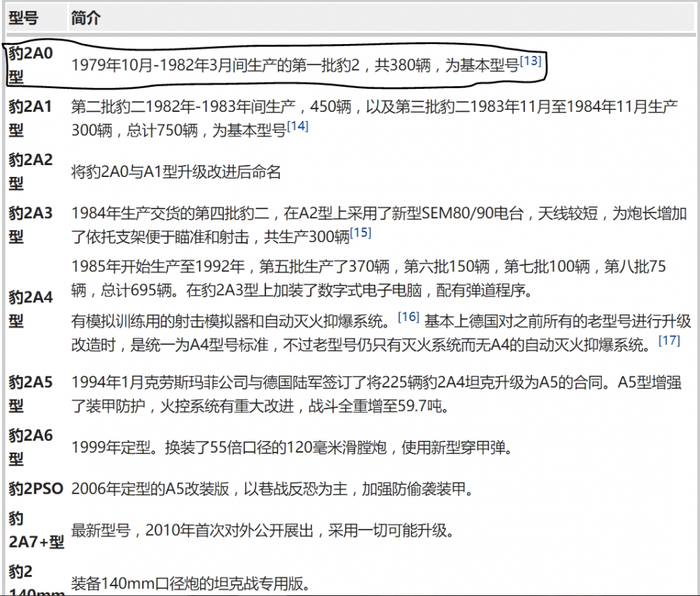Viewport: 700px width, 596px height.
Task: Click description about 55倍口径的120毫米滑膛炮
Action: (292, 447)
